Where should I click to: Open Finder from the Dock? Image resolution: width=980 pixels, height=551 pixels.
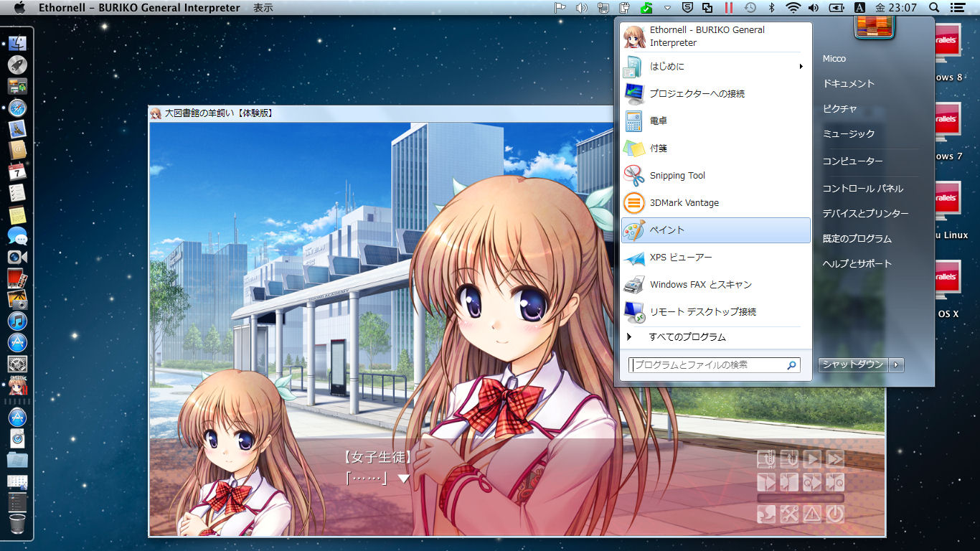(x=18, y=43)
